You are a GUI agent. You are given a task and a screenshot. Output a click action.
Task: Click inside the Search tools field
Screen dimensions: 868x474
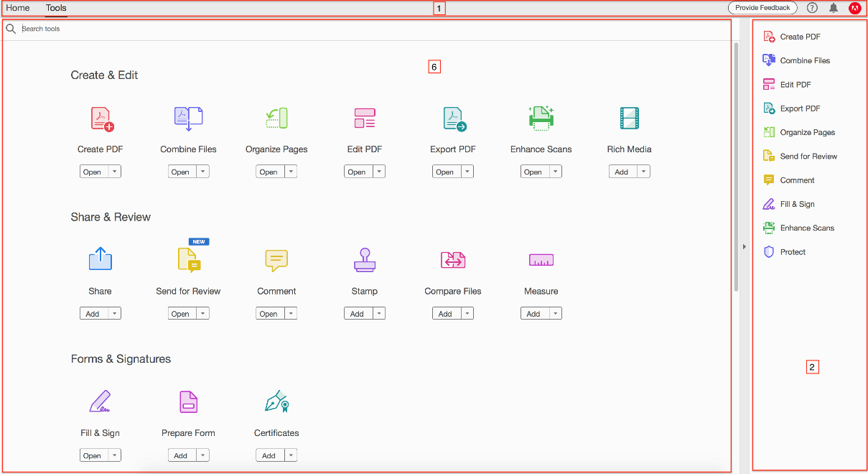click(x=144, y=28)
